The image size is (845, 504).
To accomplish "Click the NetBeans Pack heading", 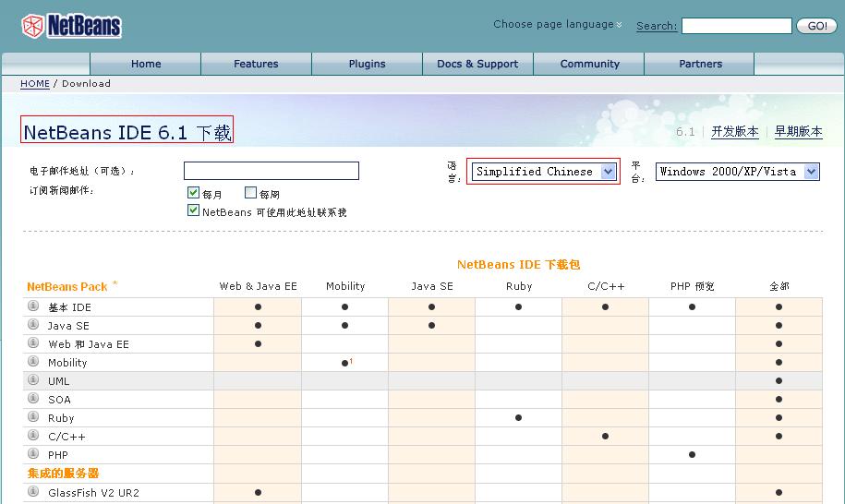I will [x=67, y=286].
